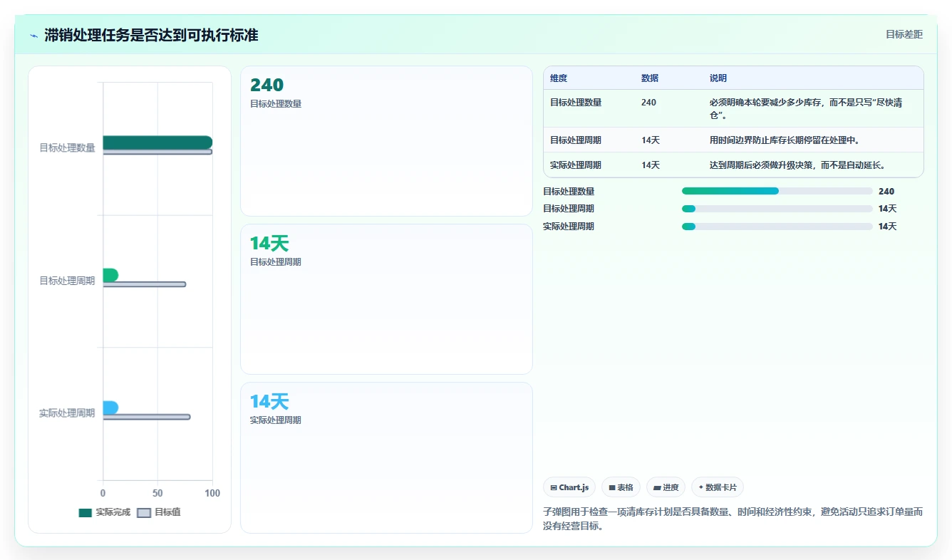Click the 目标处理周期 progress label
The height and width of the screenshot is (560, 952).
coord(569,209)
